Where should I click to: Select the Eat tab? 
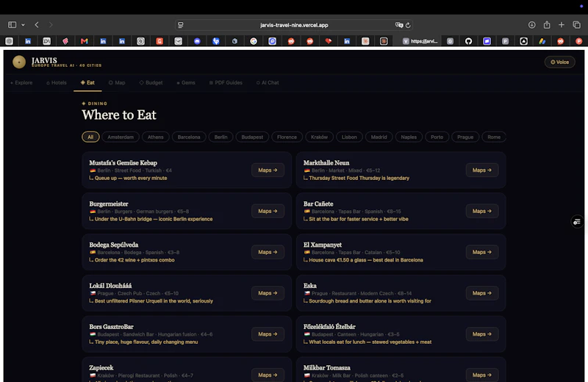pyautogui.click(x=87, y=82)
